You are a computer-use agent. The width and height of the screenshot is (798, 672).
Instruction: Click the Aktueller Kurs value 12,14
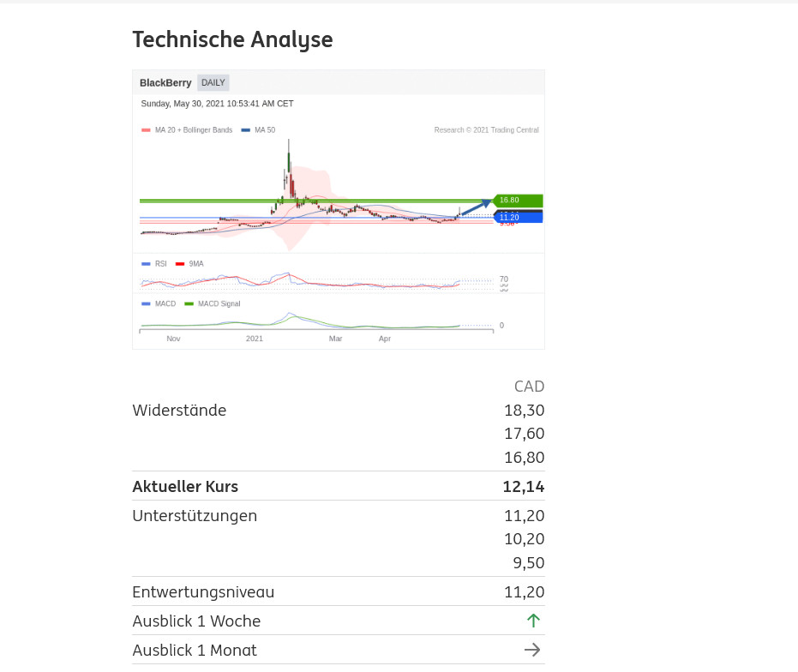pos(523,487)
